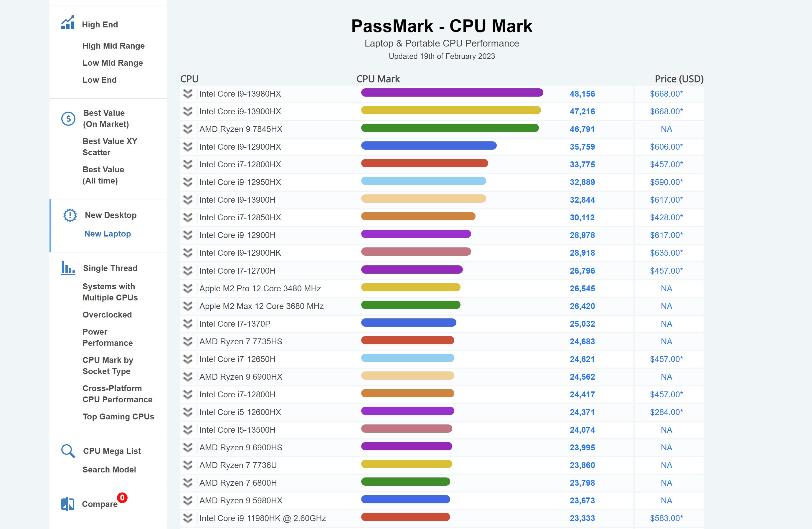812x529 pixels.
Task: Click the light blue bar for i9-12950HX
Action: (424, 181)
